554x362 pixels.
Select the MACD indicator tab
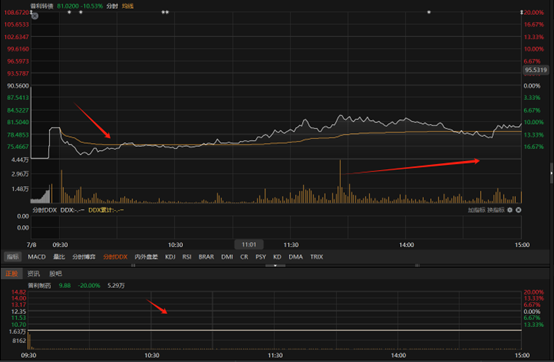point(37,257)
